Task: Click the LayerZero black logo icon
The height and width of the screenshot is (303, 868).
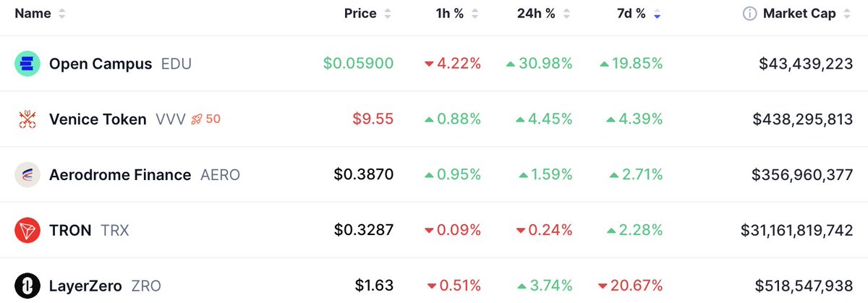Action: point(27,286)
